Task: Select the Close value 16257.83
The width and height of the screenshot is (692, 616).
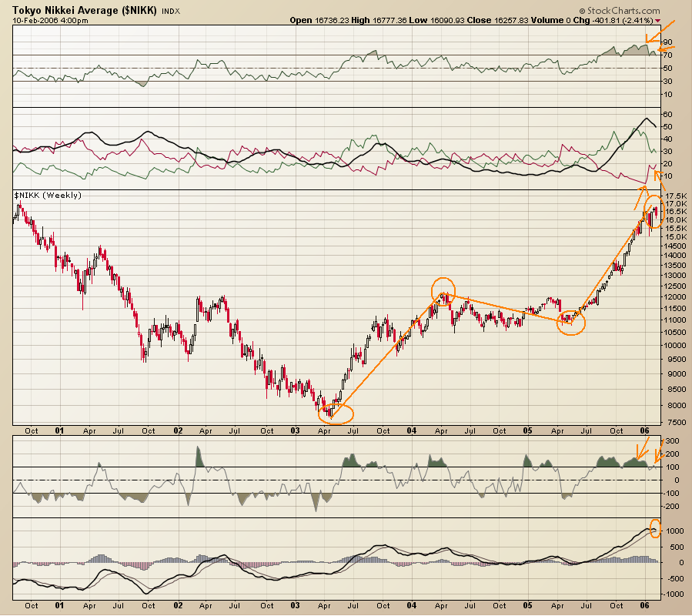Action: pyautogui.click(x=511, y=20)
